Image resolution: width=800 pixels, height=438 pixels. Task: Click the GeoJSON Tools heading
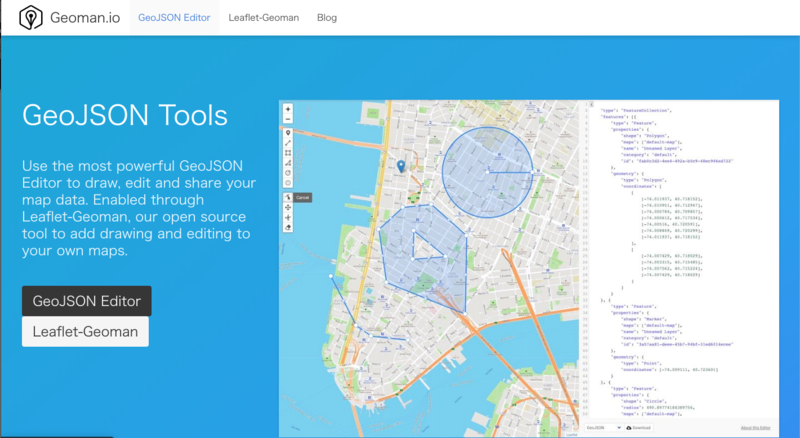coord(125,115)
